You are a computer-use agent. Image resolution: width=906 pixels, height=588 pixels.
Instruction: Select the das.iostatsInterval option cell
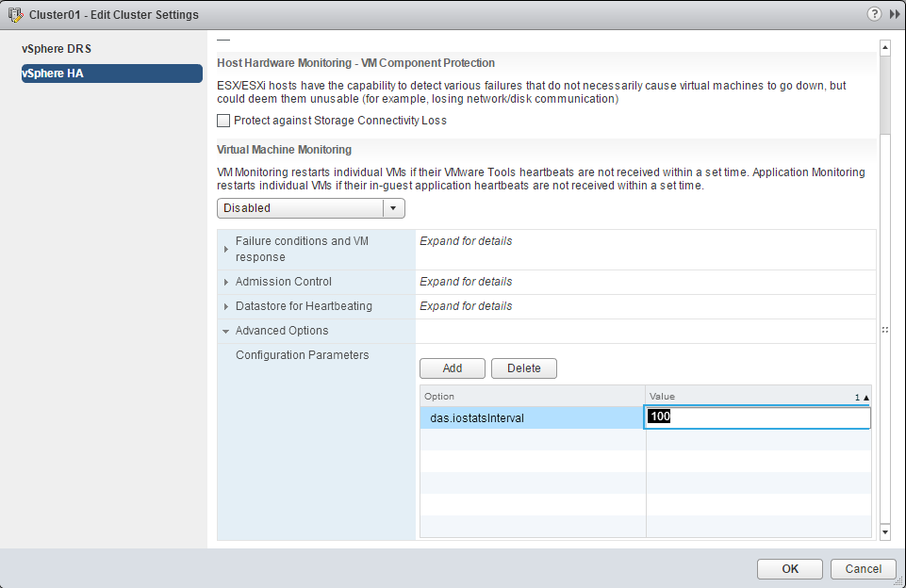532,417
